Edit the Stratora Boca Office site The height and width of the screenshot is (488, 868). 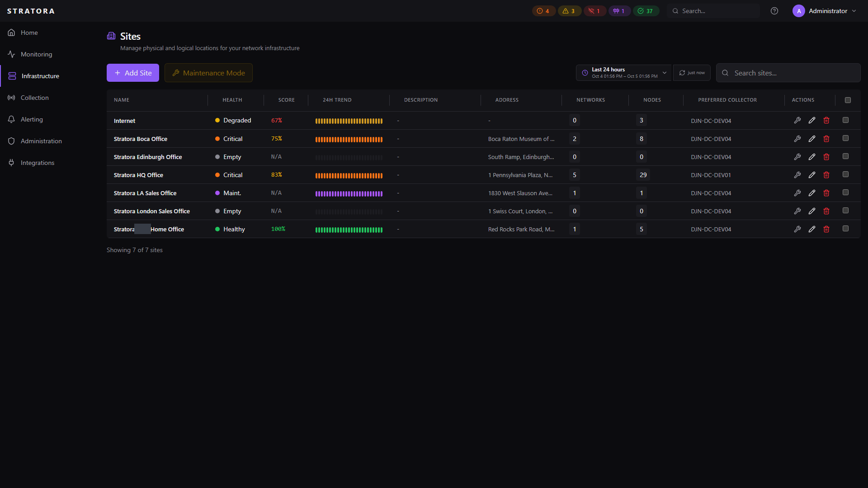pos(812,139)
